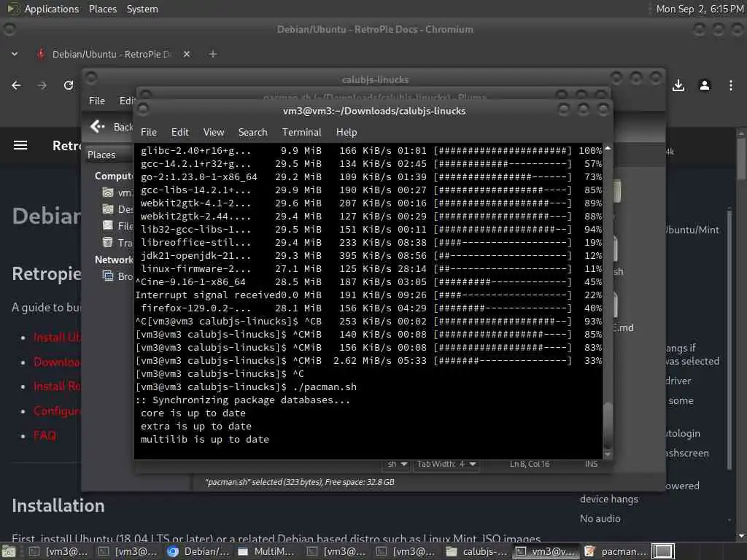The height and width of the screenshot is (560, 747).
Task: Click the Chromium page vertical scrollbar
Action: click(741, 157)
